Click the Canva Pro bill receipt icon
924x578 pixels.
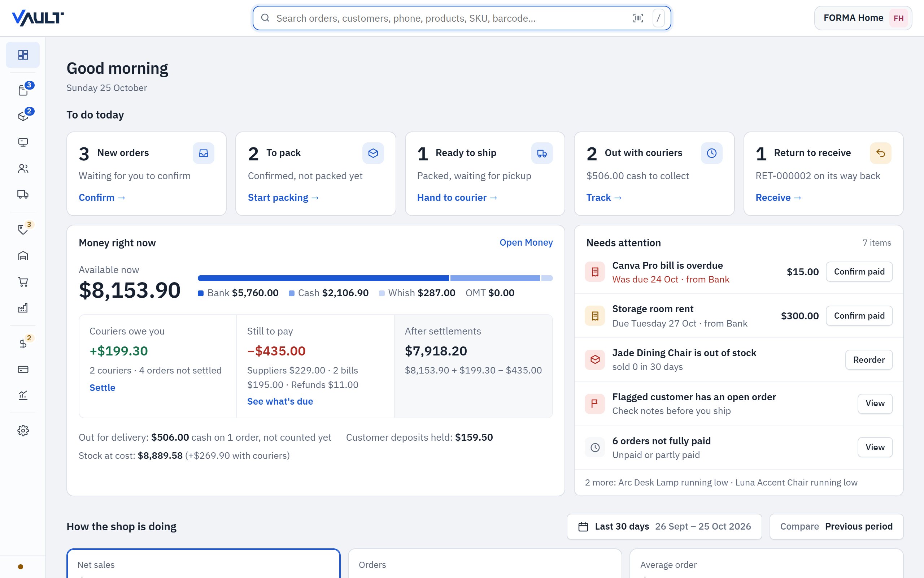click(x=595, y=272)
